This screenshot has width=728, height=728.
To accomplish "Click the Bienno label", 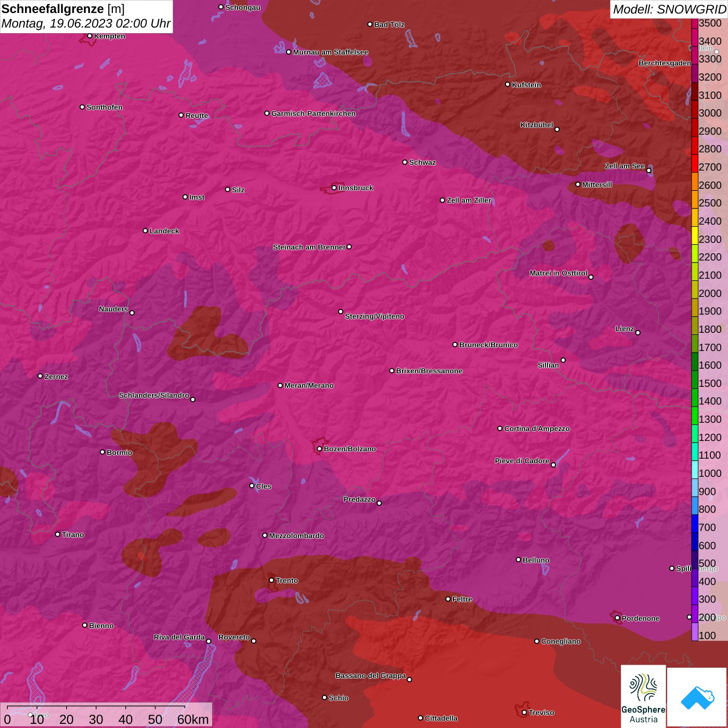I will click(101, 626).
